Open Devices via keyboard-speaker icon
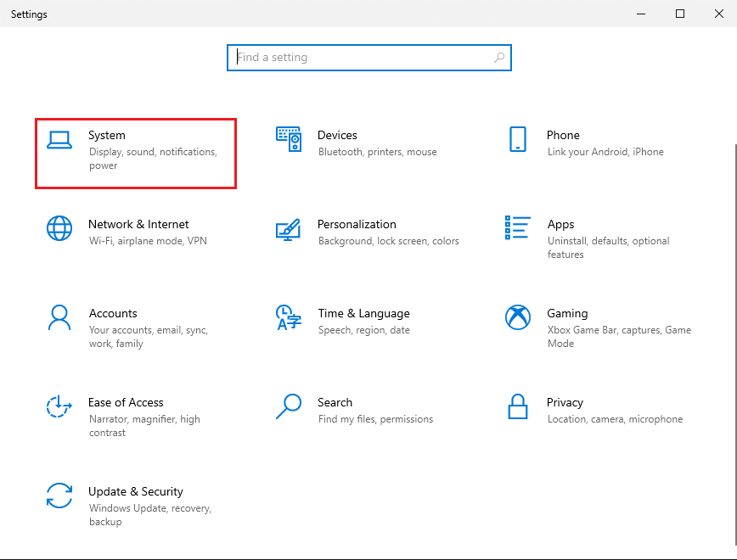The height and width of the screenshot is (560, 737). click(289, 140)
